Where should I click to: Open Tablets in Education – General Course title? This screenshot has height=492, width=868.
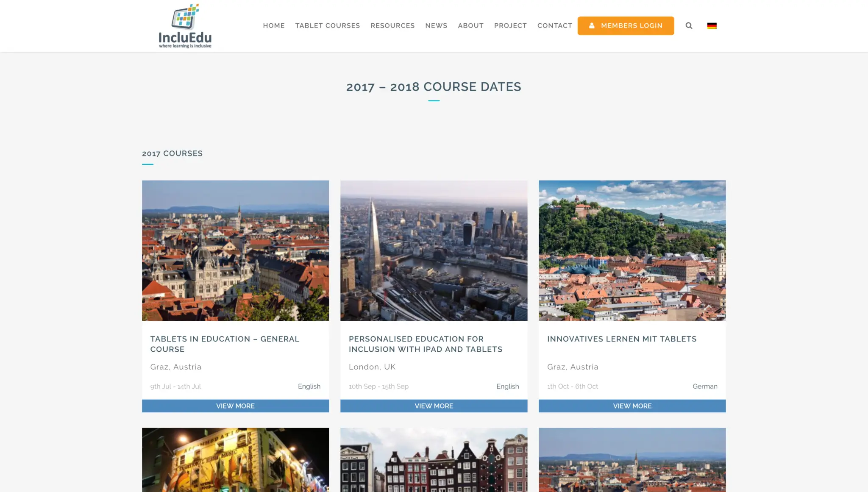pyautogui.click(x=225, y=344)
